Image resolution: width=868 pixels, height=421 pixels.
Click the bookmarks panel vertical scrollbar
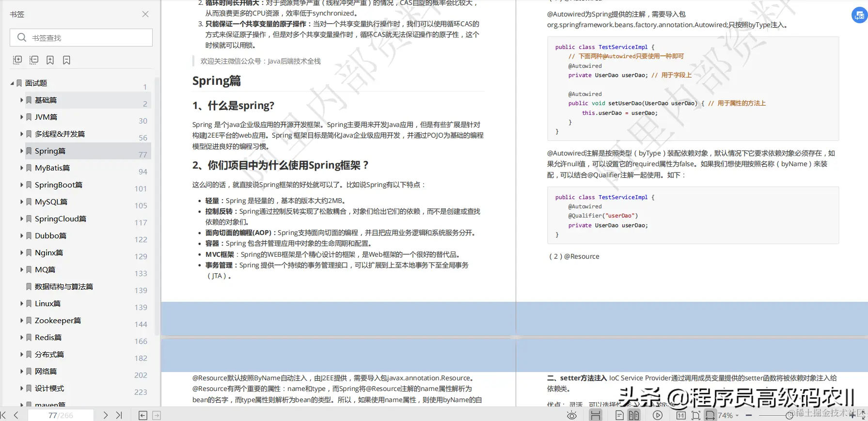[157, 206]
